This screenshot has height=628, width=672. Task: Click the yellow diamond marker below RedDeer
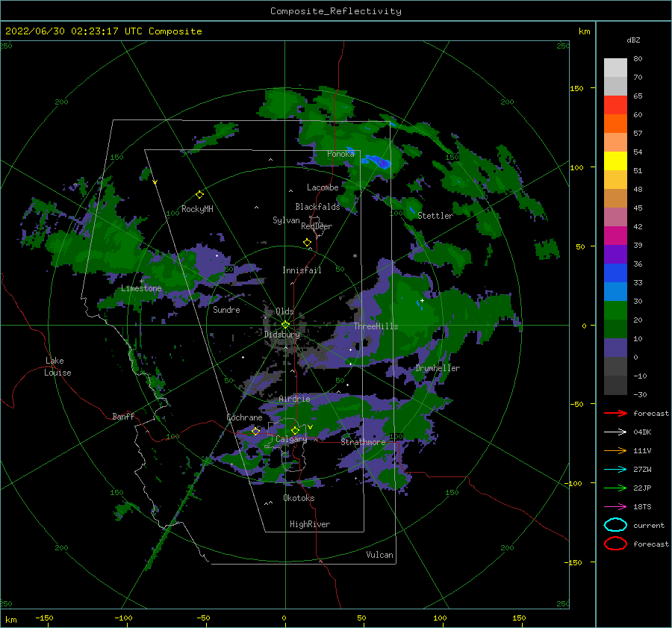(307, 243)
